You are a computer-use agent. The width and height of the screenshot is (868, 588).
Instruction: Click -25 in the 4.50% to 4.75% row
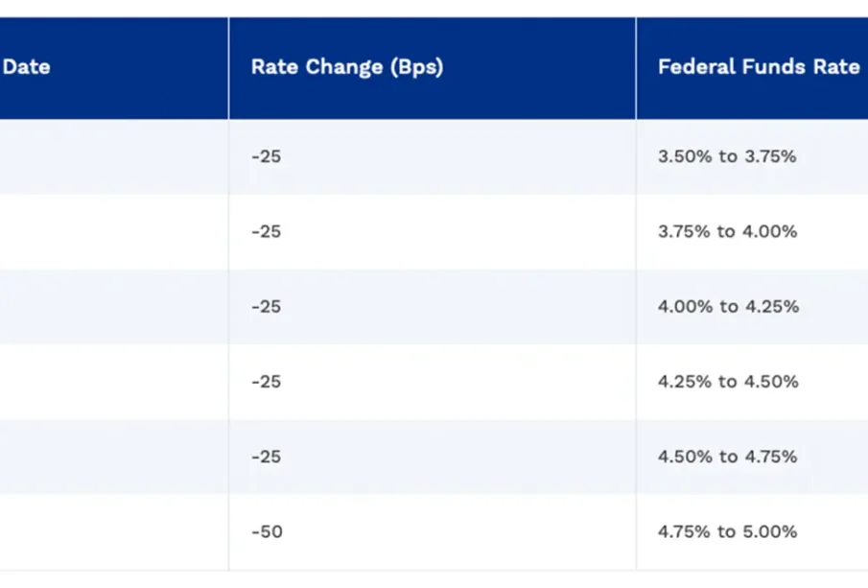click(x=267, y=457)
